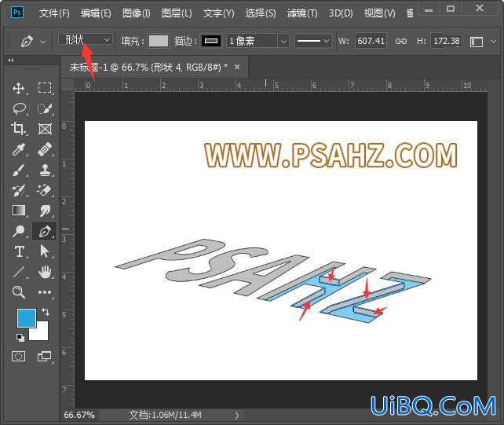Select the Pen tool in toolbox
The image size is (504, 425).
coord(45,231)
